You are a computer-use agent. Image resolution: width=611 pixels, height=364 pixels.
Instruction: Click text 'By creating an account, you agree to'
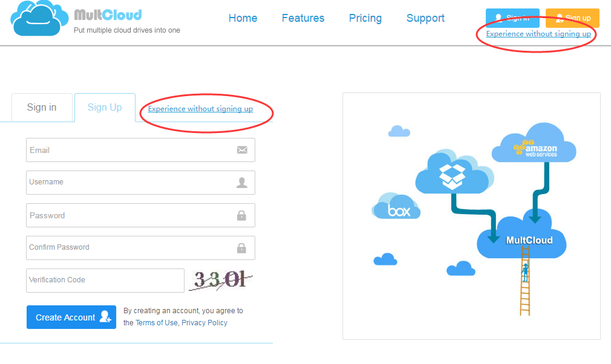click(183, 311)
